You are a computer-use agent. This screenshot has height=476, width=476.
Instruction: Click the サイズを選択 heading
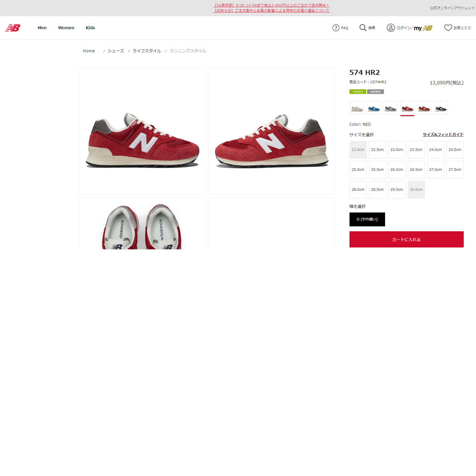point(362,135)
